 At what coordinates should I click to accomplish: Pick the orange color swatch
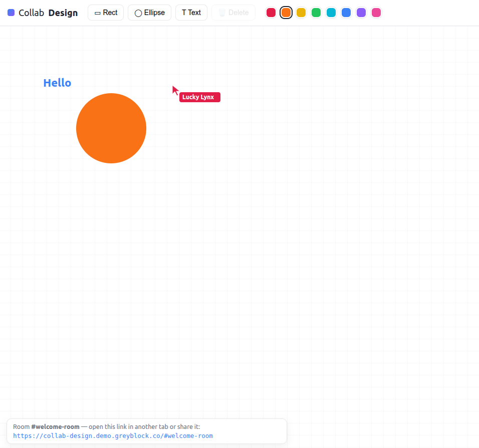286,13
